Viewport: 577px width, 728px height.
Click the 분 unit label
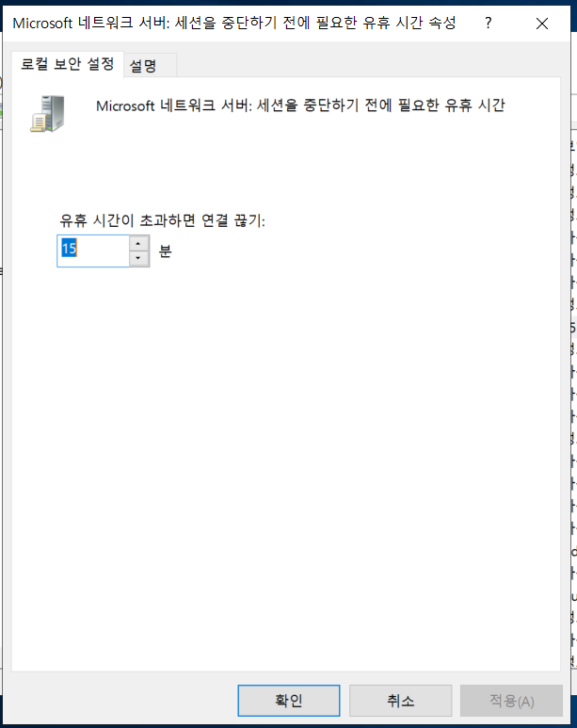(166, 251)
